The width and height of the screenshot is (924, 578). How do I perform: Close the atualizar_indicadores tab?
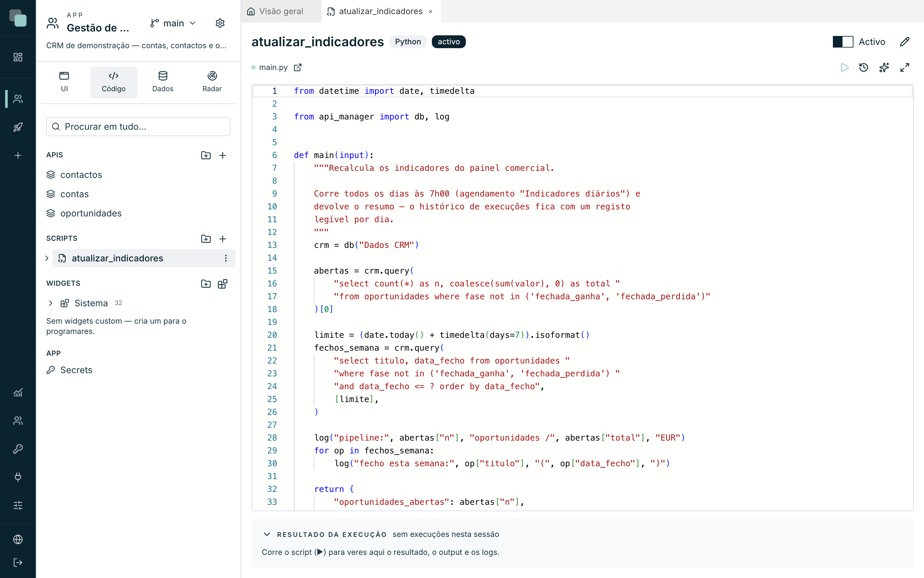[431, 12]
